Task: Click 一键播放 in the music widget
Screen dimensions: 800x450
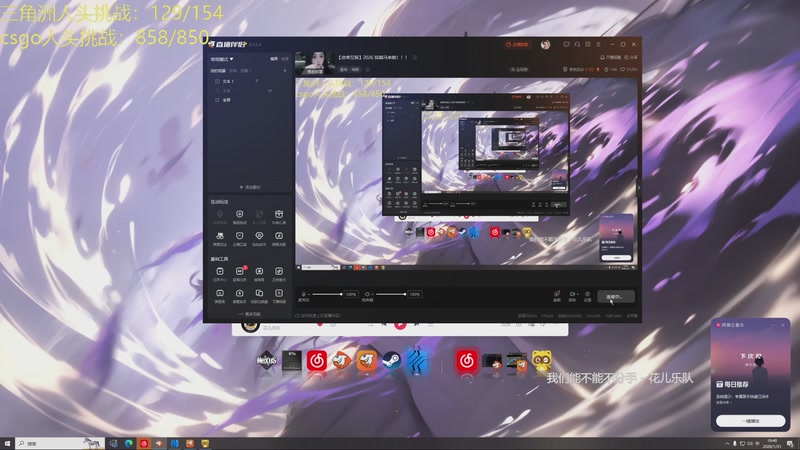Action: pyautogui.click(x=750, y=421)
